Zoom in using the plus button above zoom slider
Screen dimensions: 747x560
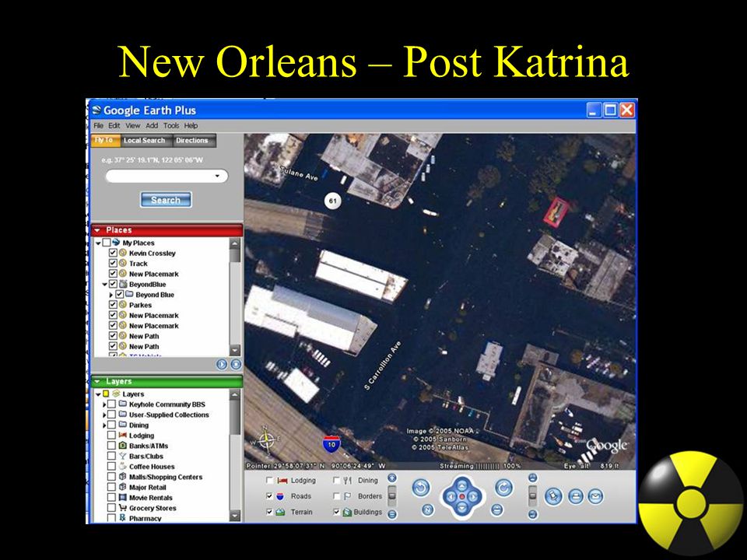click(392, 478)
